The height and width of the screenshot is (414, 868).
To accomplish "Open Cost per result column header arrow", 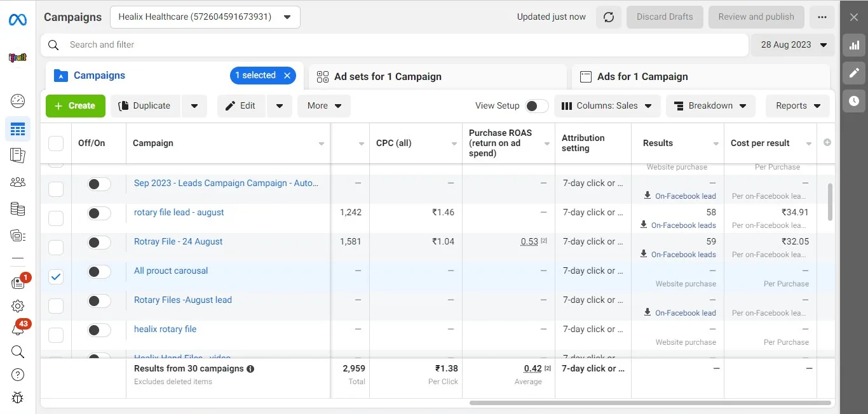I will (809, 144).
